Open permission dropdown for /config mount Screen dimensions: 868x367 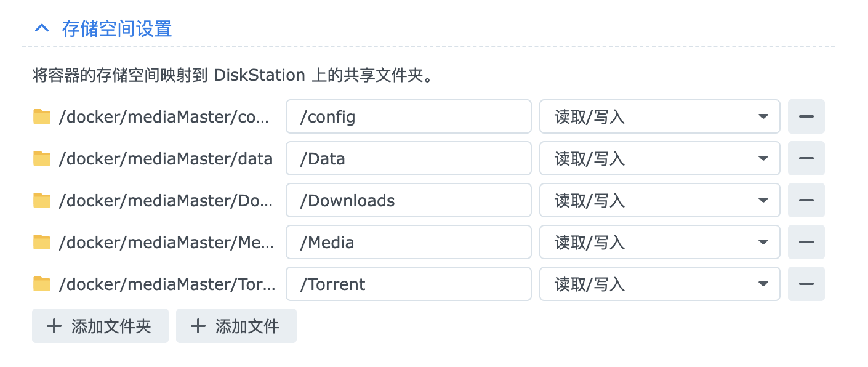click(659, 116)
